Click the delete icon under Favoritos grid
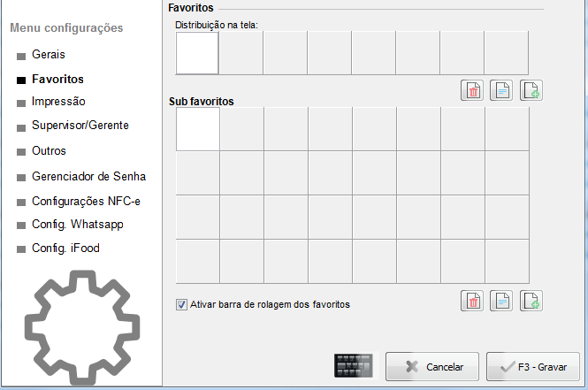This screenshot has width=588, height=390. pos(472,90)
